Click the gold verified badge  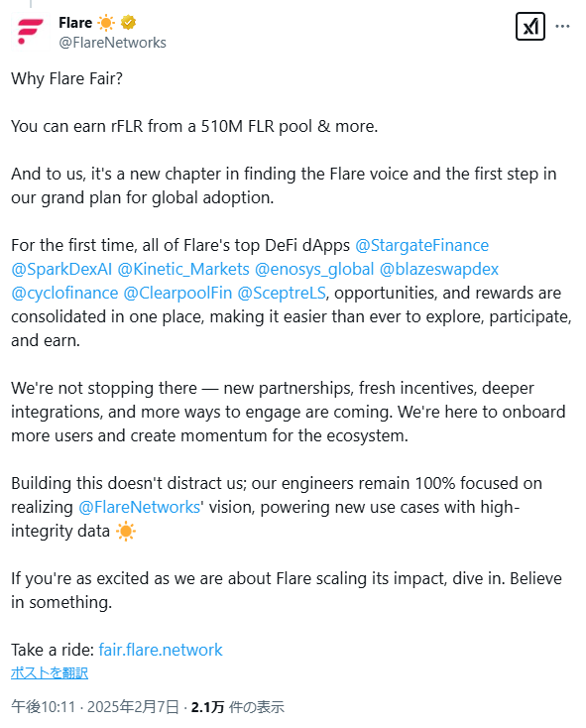pyautogui.click(x=129, y=22)
